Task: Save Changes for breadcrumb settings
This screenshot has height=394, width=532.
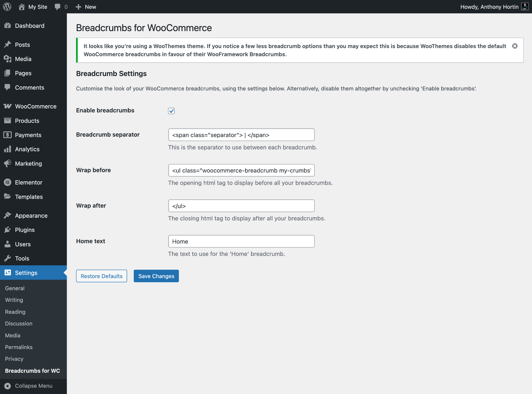Action: click(156, 276)
